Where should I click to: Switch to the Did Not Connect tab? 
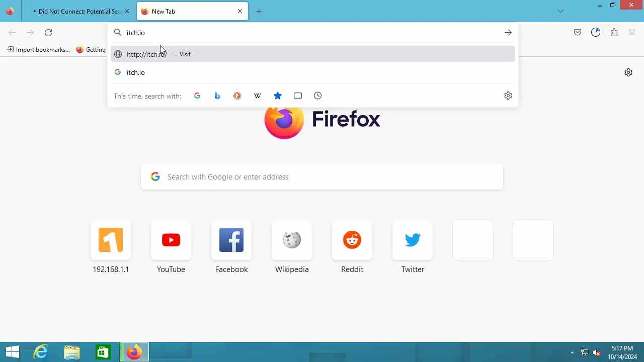coord(79,11)
